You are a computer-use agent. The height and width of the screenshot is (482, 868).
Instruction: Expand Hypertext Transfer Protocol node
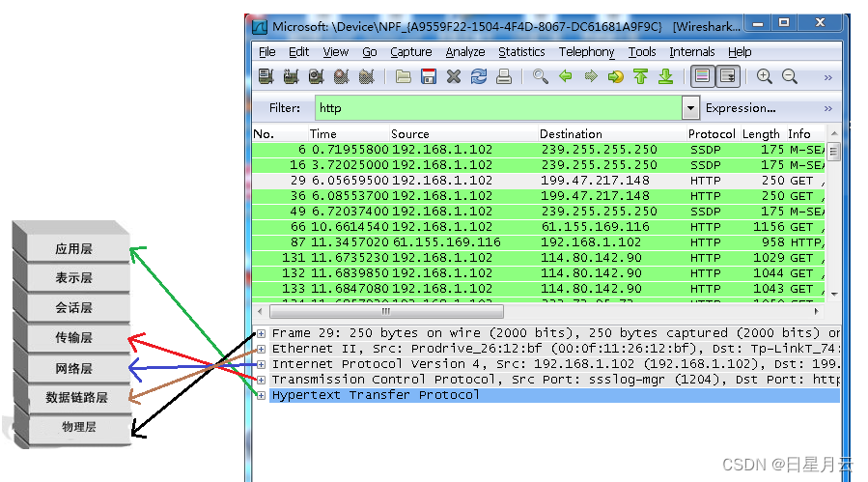262,396
